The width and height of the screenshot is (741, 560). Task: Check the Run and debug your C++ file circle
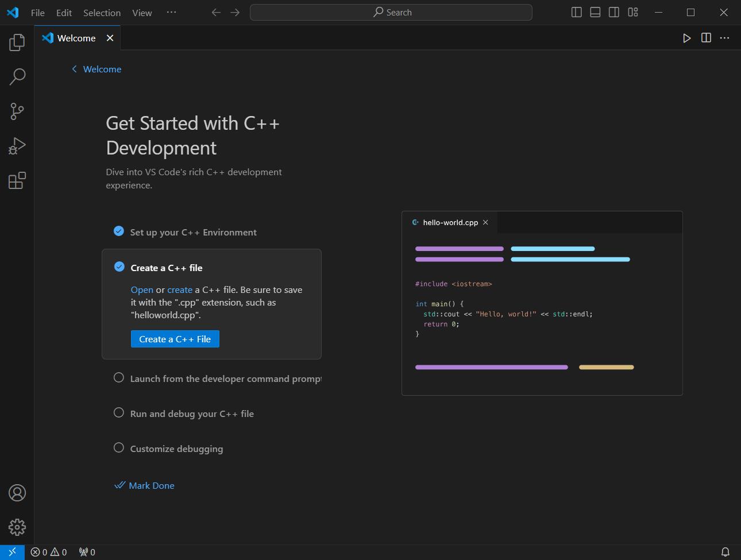click(x=119, y=412)
